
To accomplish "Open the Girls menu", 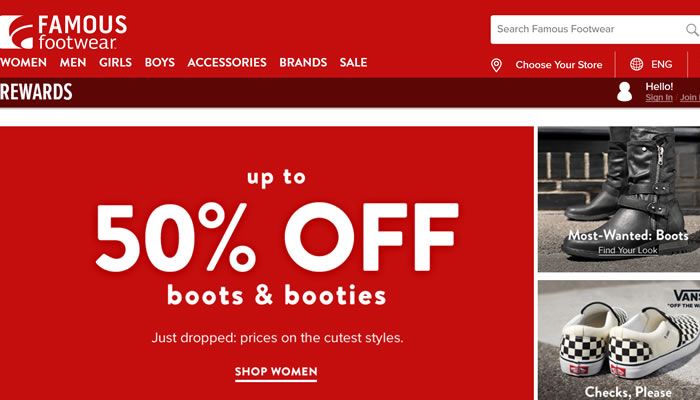I will click(x=116, y=62).
